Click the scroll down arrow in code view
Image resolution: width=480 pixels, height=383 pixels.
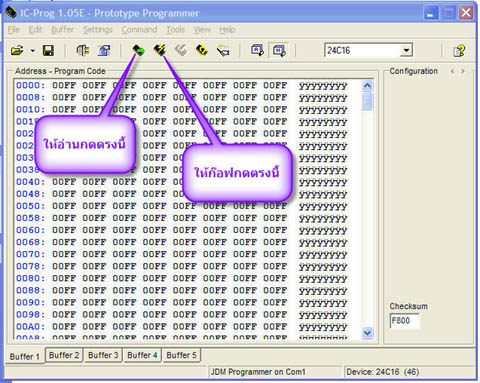pyautogui.click(x=367, y=333)
